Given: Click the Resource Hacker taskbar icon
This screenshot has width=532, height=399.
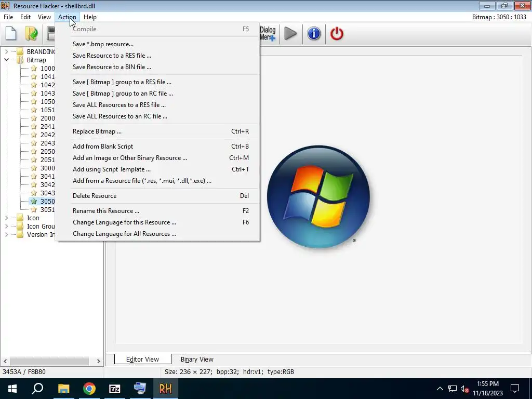Looking at the screenshot, I should [x=166, y=389].
